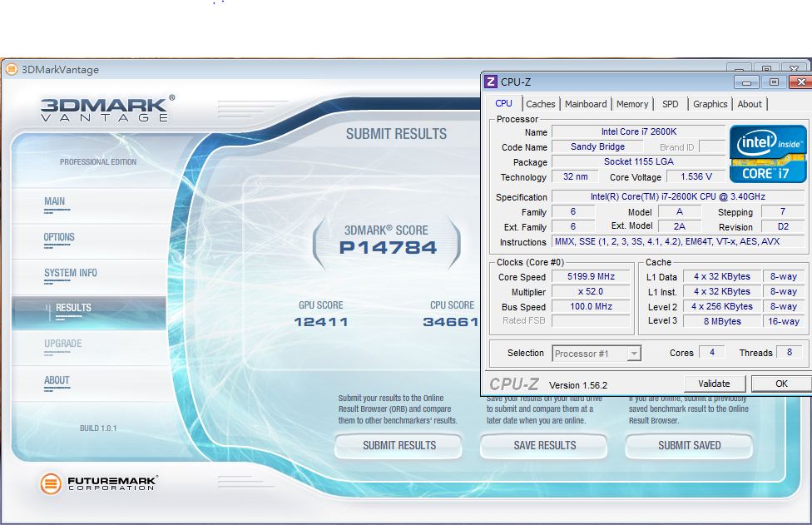The width and height of the screenshot is (812, 525).
Task: Click the Validate button in CPU-Z
Action: (x=714, y=384)
